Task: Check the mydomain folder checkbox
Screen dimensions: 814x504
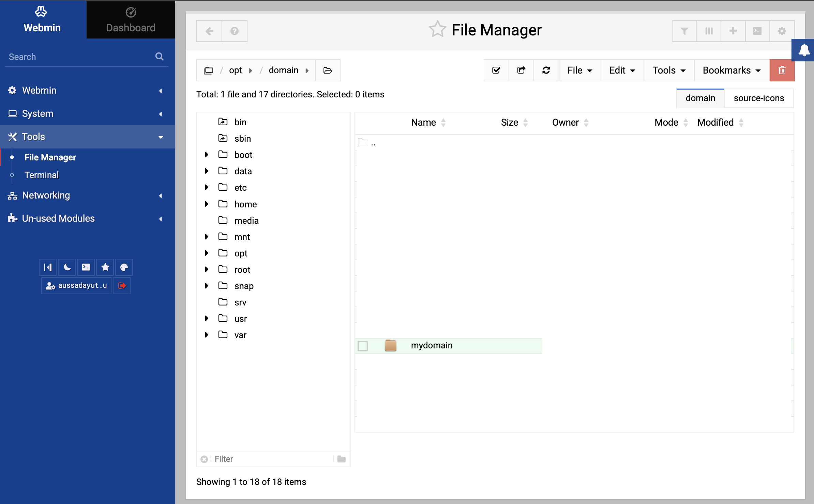Action: pyautogui.click(x=363, y=346)
